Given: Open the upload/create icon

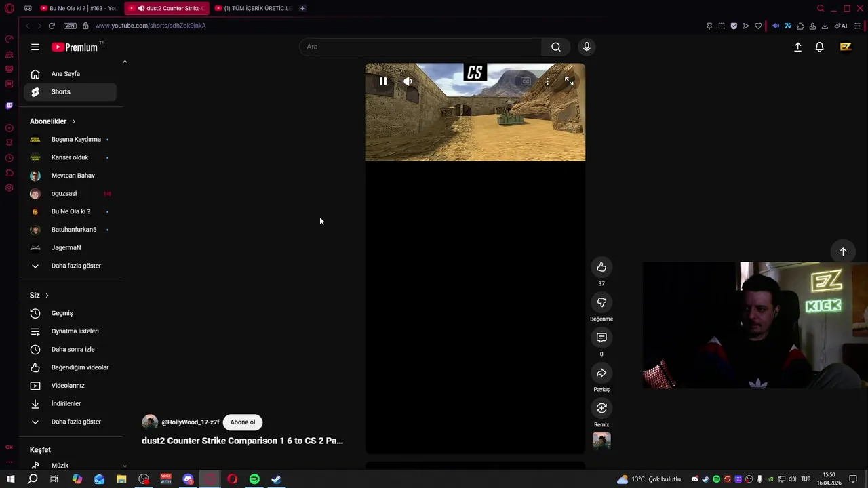Looking at the screenshot, I should [x=798, y=47].
